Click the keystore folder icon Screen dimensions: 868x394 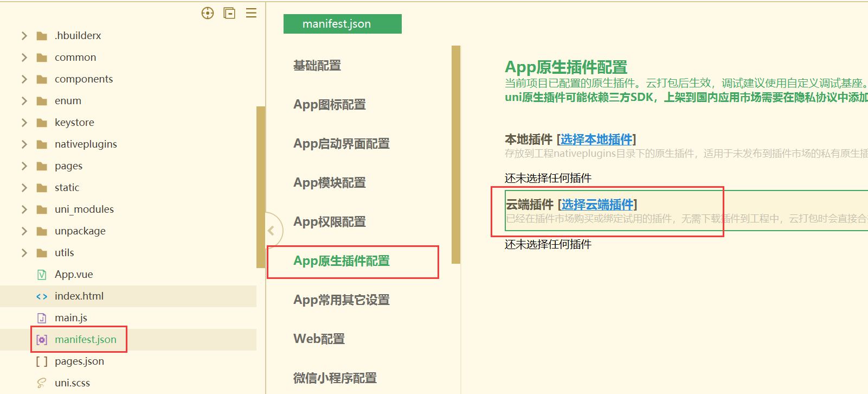[x=42, y=123]
